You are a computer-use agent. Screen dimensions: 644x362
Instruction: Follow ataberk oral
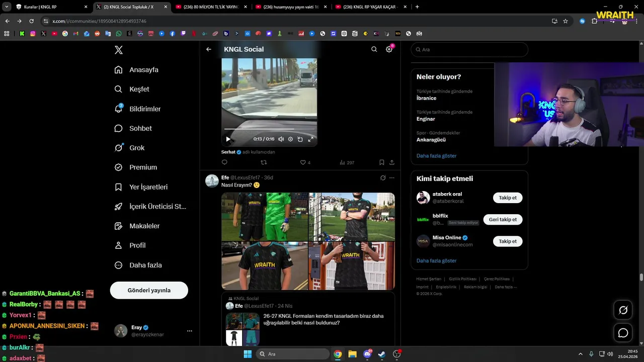tap(508, 198)
